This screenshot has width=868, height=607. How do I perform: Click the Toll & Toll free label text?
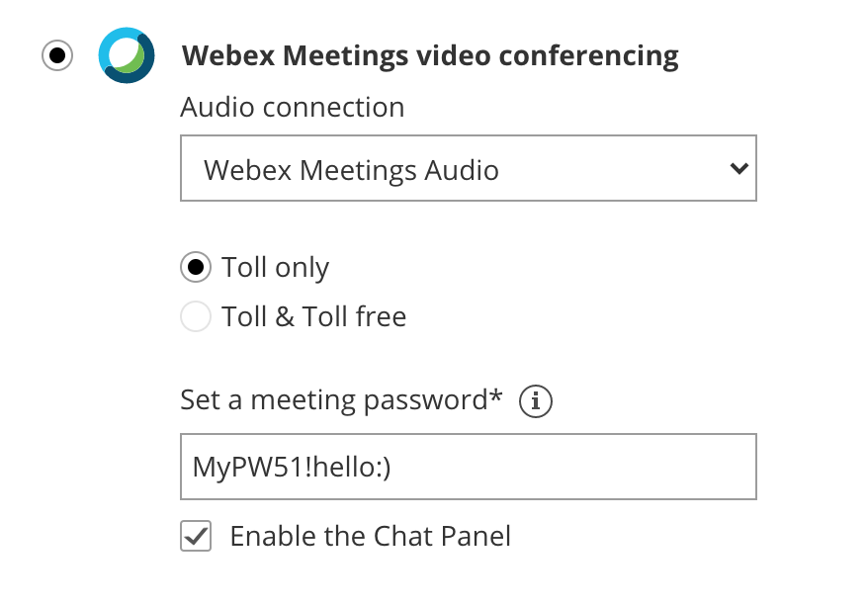313,317
